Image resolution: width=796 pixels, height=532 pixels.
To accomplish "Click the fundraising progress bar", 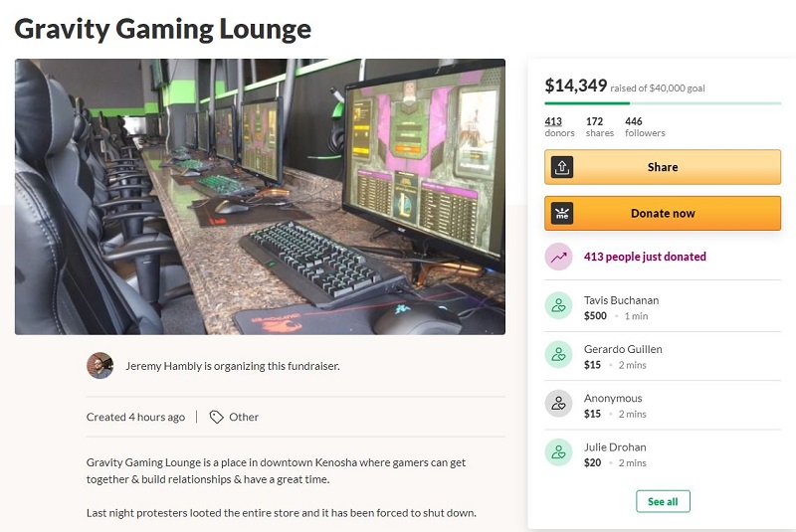I will point(663,103).
